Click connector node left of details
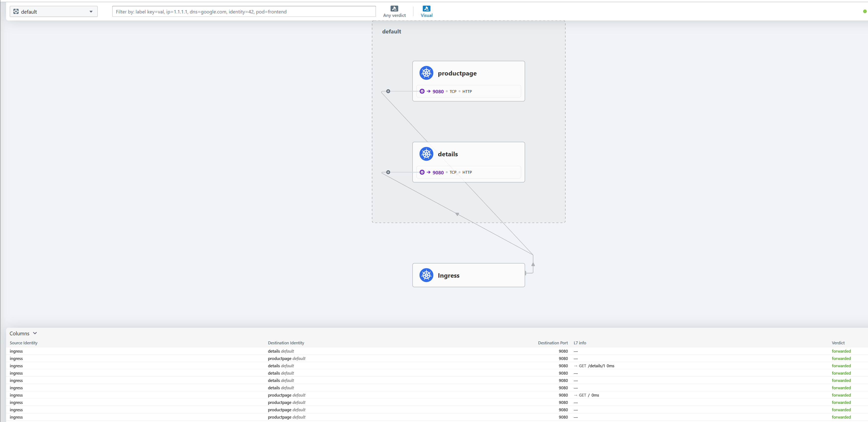Image resolution: width=868 pixels, height=422 pixels. [x=388, y=172]
